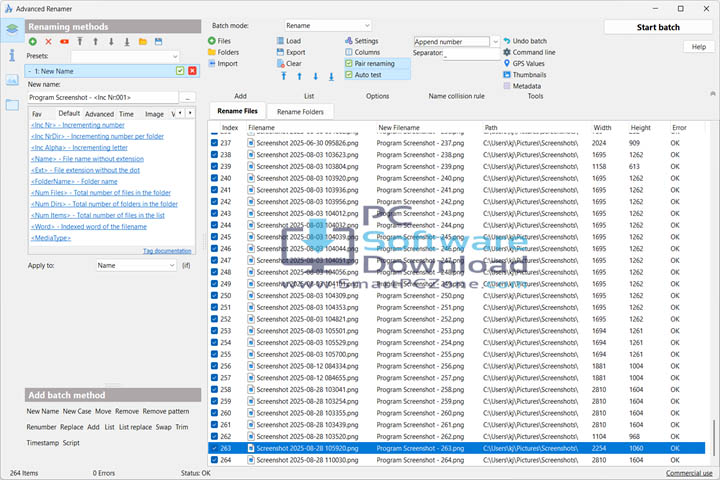This screenshot has height=480, width=720.
Task: Uncheck the checkbox for row 237
Action: tap(214, 143)
